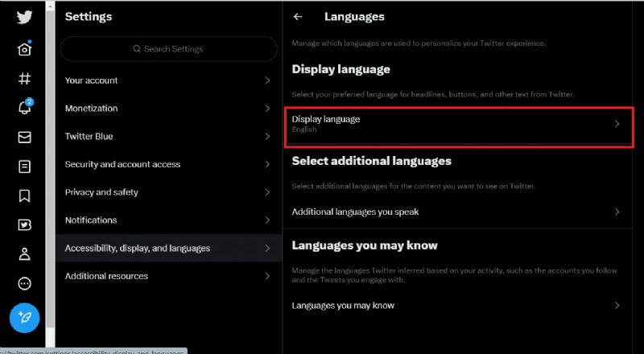
Task: Open Languages you may know row
Action: click(x=457, y=306)
